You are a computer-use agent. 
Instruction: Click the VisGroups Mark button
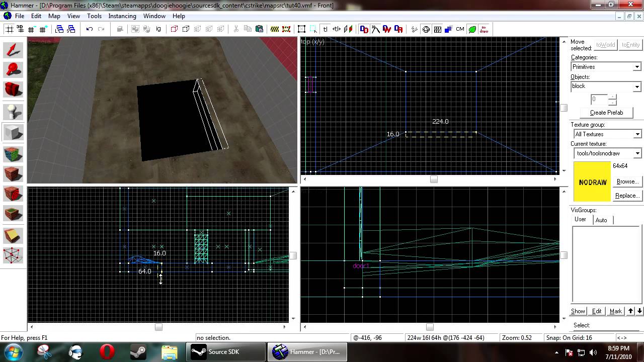pos(616,311)
